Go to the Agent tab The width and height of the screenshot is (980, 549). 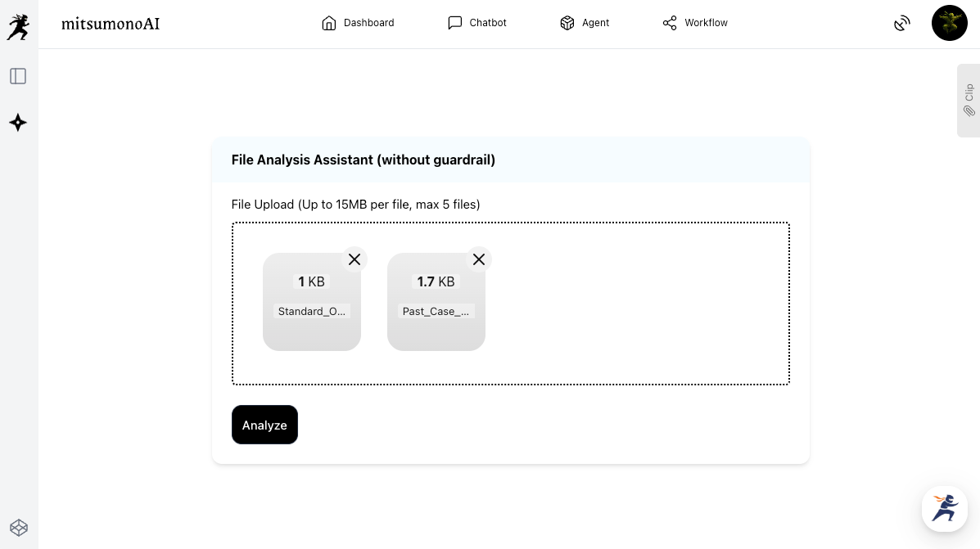coord(585,23)
